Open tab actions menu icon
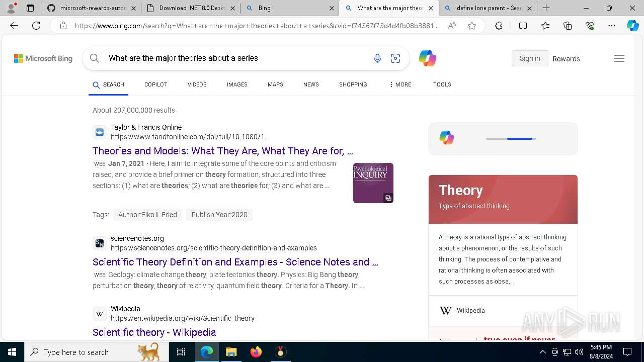 point(30,8)
